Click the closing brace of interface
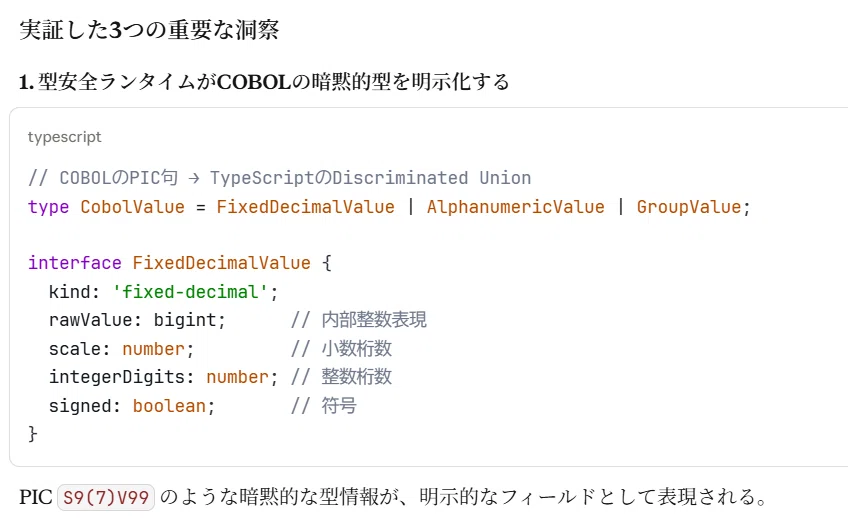Screen dimensions: 848x520 click(x=33, y=434)
